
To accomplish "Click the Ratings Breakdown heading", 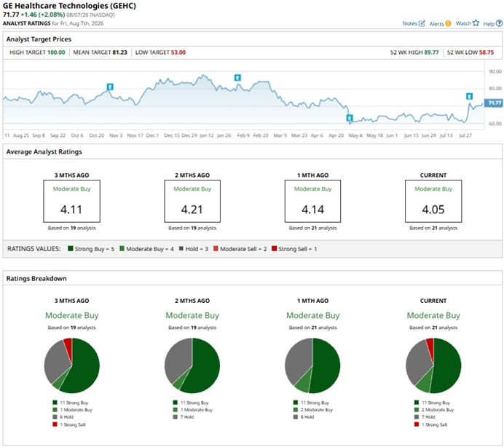I will pos(36,279).
